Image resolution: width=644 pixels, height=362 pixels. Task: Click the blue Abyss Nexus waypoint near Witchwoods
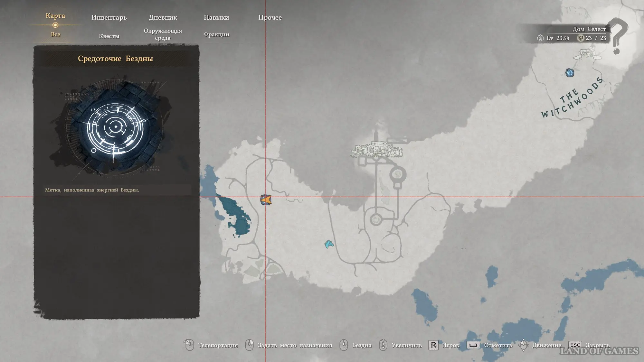[x=570, y=73]
